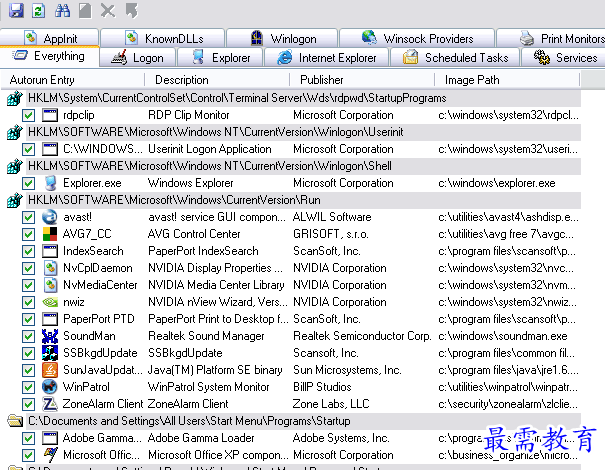This screenshot has width=605, height=471.
Task: Sort by the Publisher column header
Action: click(320, 79)
